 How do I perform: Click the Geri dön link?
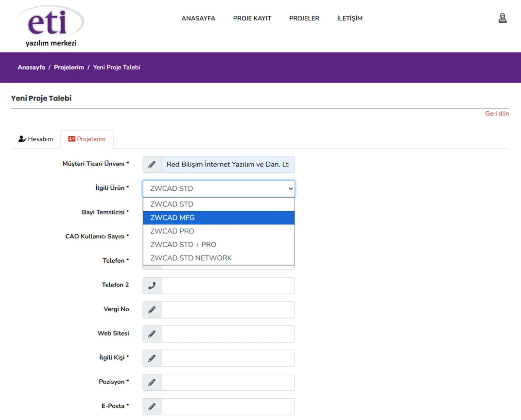tap(497, 114)
